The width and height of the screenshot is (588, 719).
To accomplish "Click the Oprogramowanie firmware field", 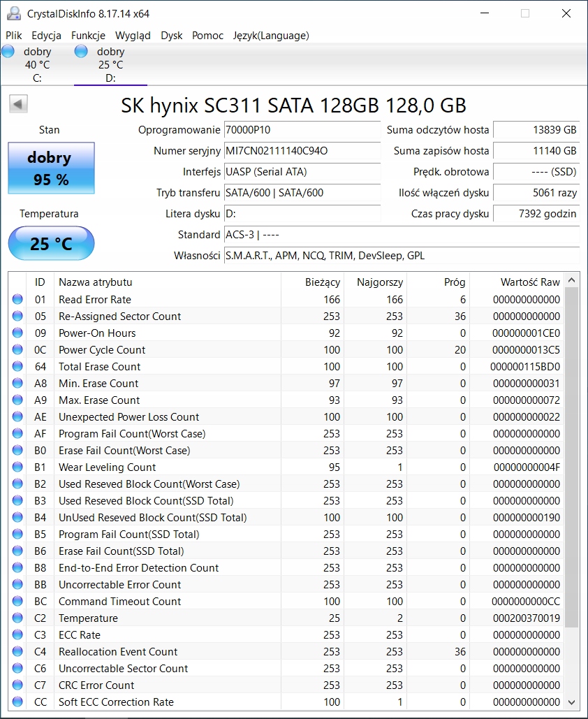I will [x=302, y=130].
